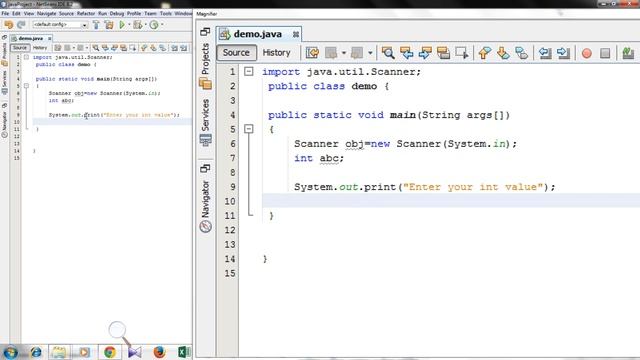
Task: Click small Shift Line Right icon in NetBeans editor
Action: 184,48
